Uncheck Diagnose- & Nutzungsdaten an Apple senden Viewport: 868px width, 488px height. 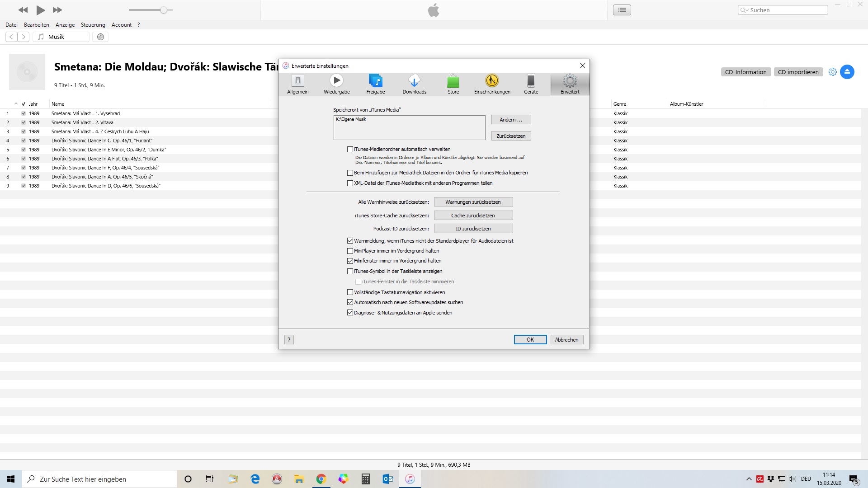(350, 313)
